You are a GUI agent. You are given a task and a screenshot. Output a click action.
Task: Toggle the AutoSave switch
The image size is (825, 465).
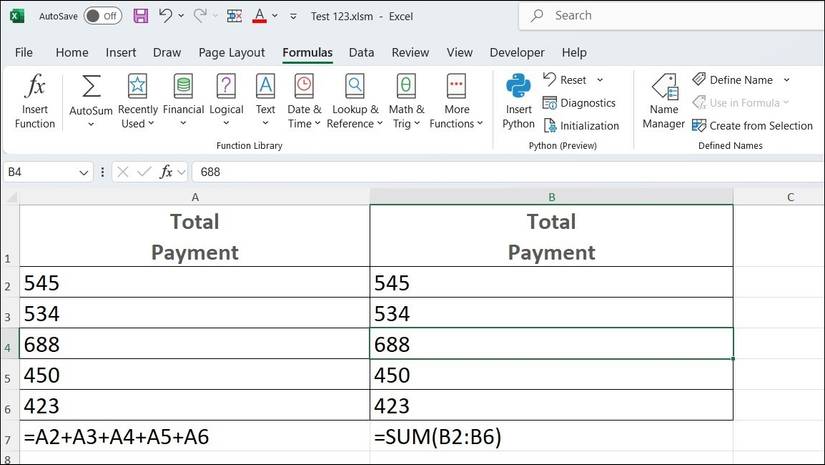click(102, 16)
